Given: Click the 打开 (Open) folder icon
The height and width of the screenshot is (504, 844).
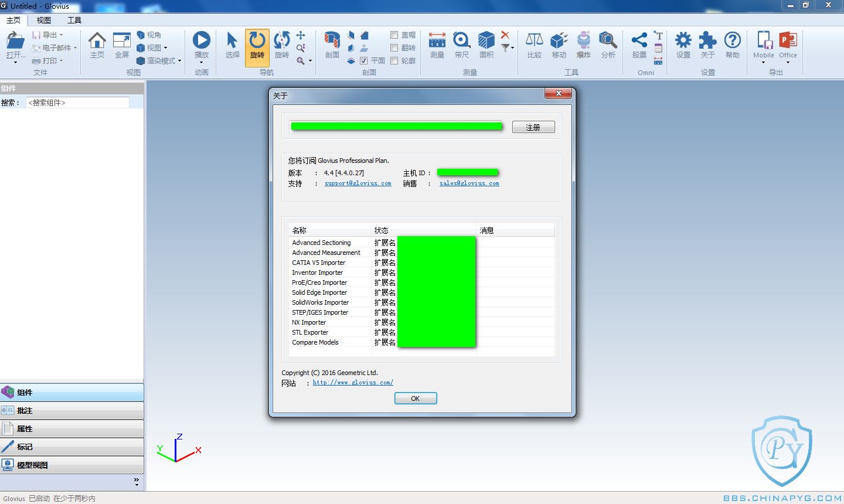Looking at the screenshot, I should (15, 40).
